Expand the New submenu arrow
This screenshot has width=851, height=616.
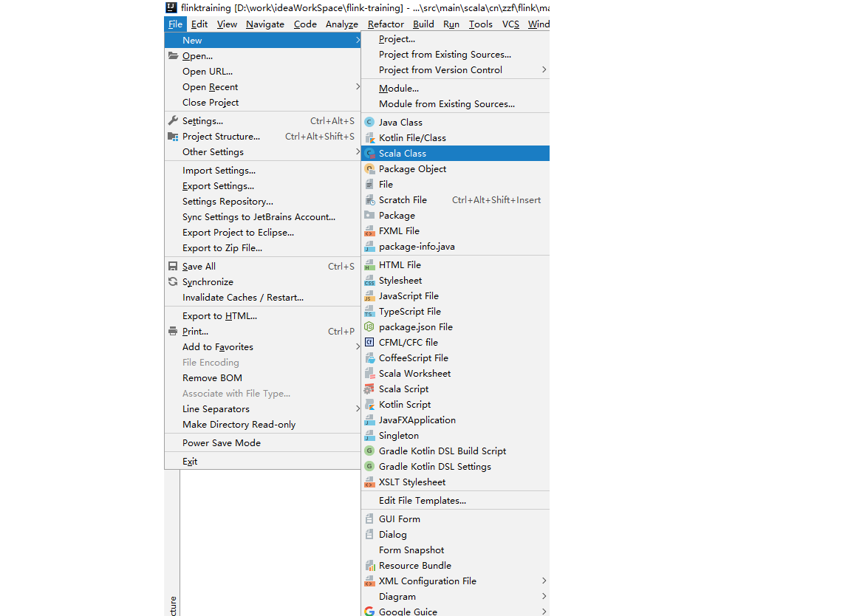358,40
